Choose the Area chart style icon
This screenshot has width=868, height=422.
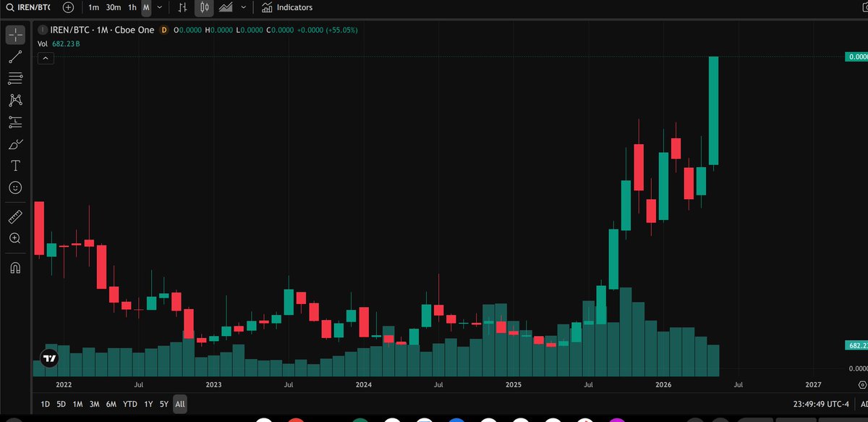pyautogui.click(x=225, y=7)
